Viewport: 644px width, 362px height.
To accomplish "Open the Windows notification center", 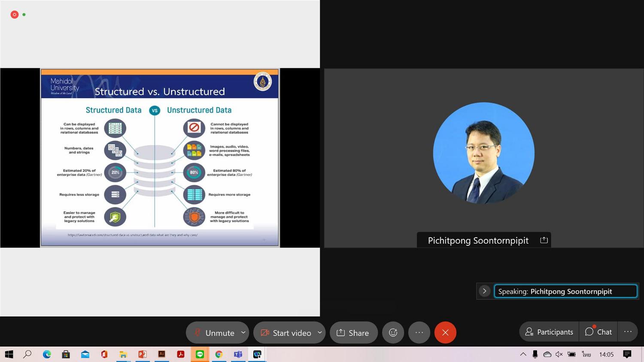I will (x=627, y=354).
